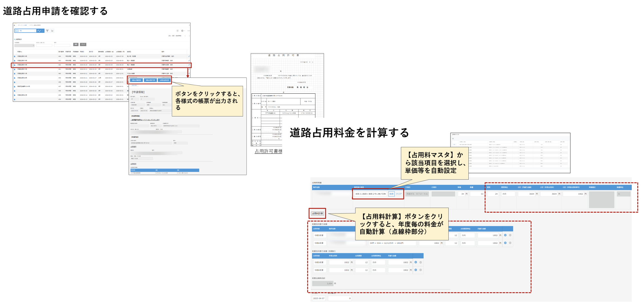Screen dimensions: 644x305
Task: Click the 占用料計算 button
Action: tap(317, 214)
